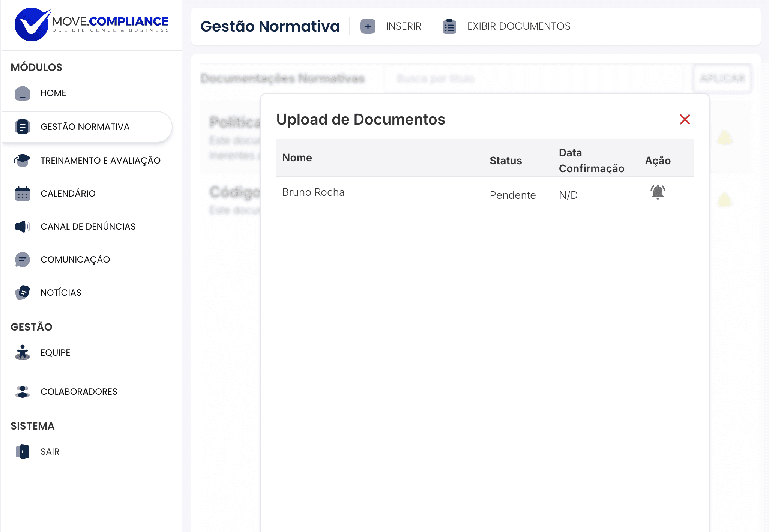This screenshot has height=532, width=769.
Task: Click the Home house icon
Action: [x=23, y=93]
